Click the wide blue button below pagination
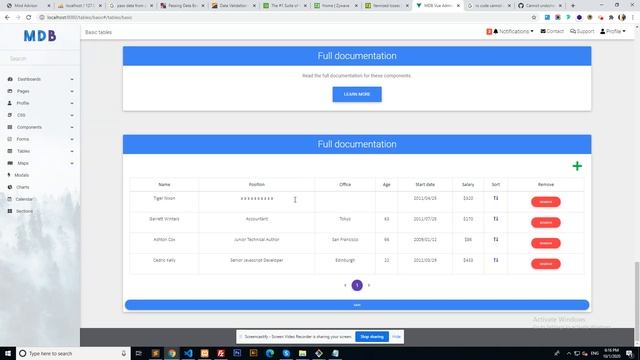640x360 pixels. [x=357, y=305]
